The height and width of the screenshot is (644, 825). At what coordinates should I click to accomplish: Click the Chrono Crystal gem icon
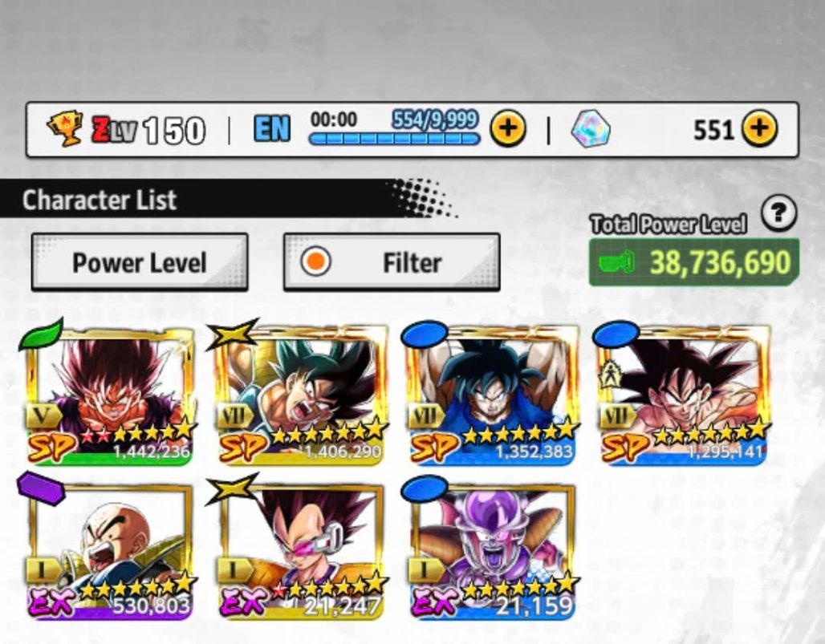pyautogui.click(x=591, y=129)
